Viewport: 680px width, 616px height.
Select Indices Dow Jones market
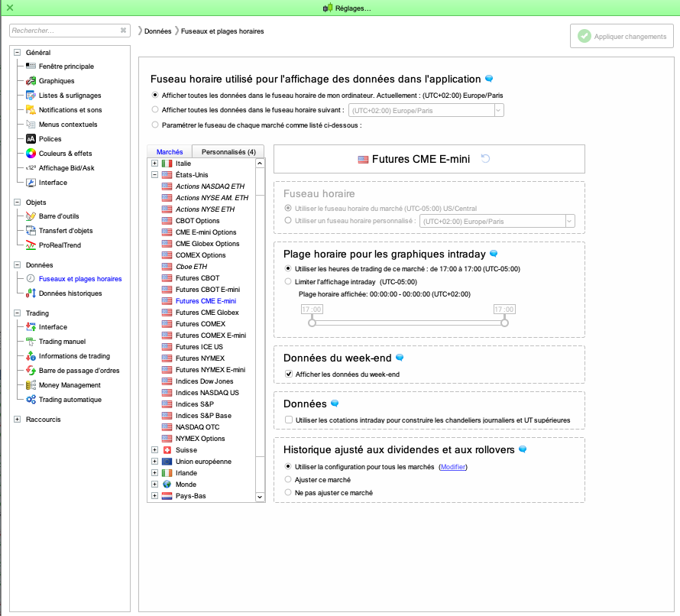[x=204, y=381]
